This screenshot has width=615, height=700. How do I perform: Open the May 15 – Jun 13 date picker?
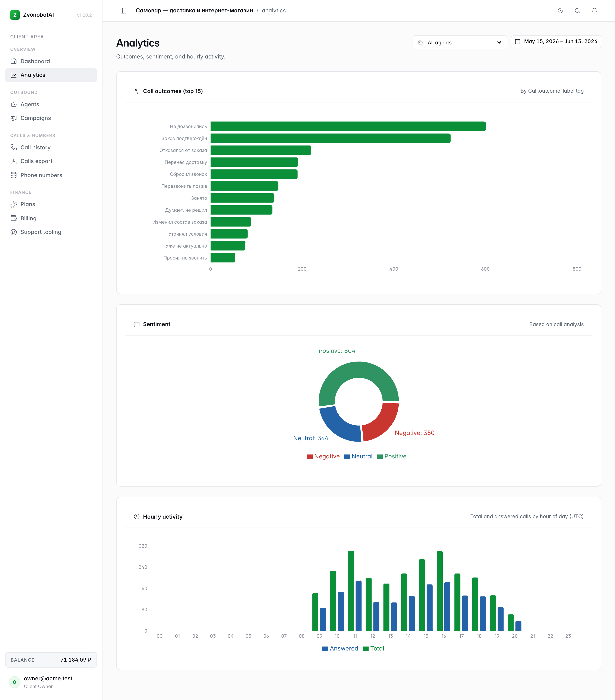click(x=556, y=41)
